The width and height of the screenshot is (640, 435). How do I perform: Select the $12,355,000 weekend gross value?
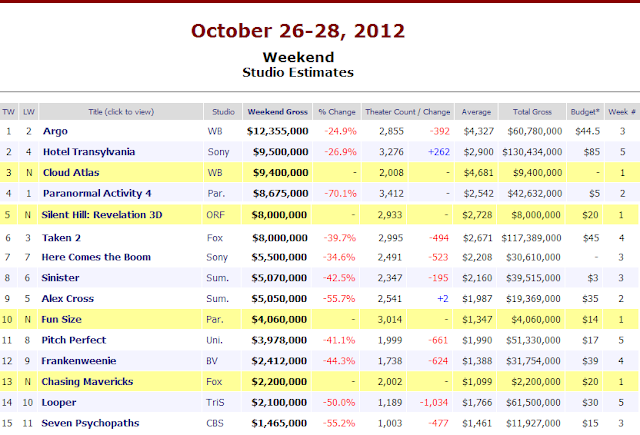click(x=278, y=131)
